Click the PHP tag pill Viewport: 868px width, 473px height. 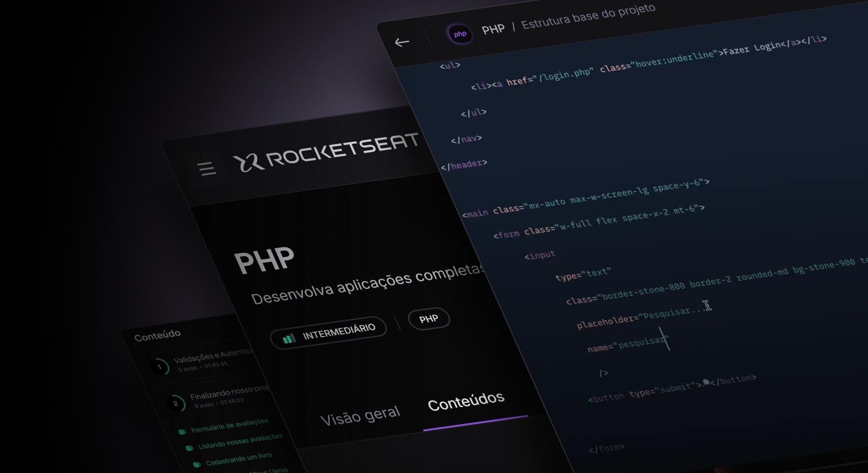[429, 319]
